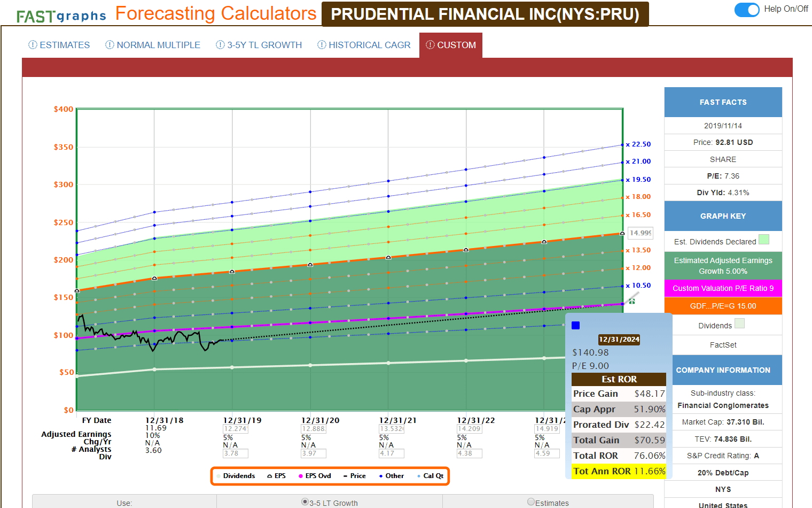Click the $400 axis label
Screen dimensions: 812x508
click(64, 109)
